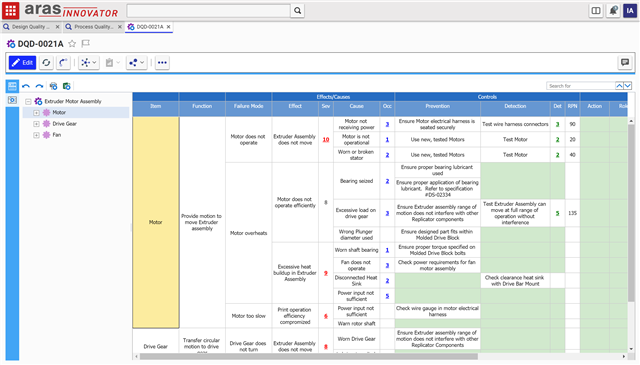Open the IA user account menu
Image resolution: width=640 pixels, height=365 pixels.
(x=630, y=11)
